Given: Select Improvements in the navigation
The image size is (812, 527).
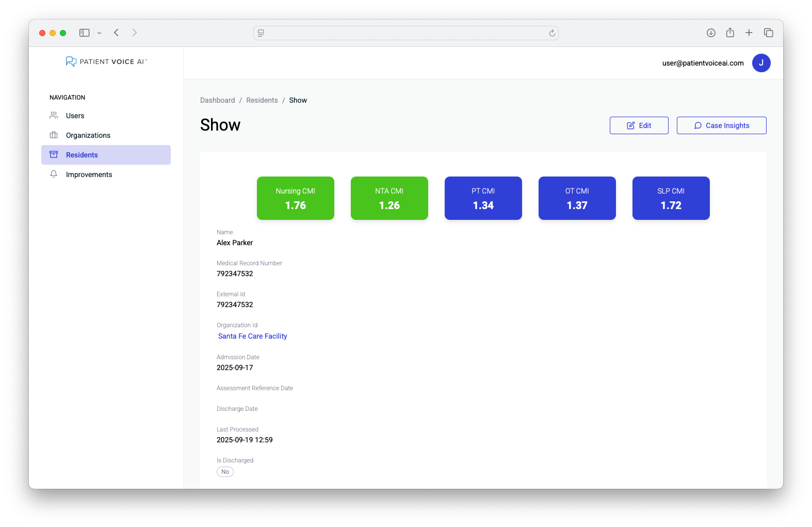Looking at the screenshot, I should click(x=89, y=174).
